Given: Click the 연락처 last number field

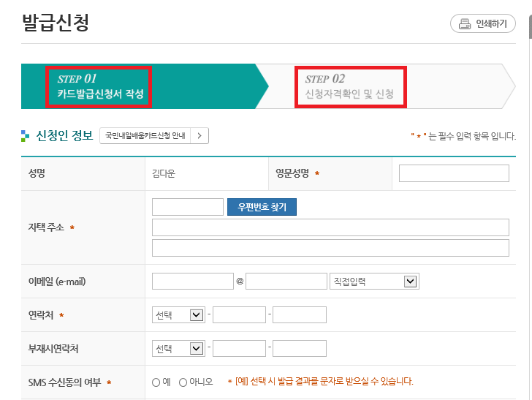Looking at the screenshot, I should click(x=300, y=314).
